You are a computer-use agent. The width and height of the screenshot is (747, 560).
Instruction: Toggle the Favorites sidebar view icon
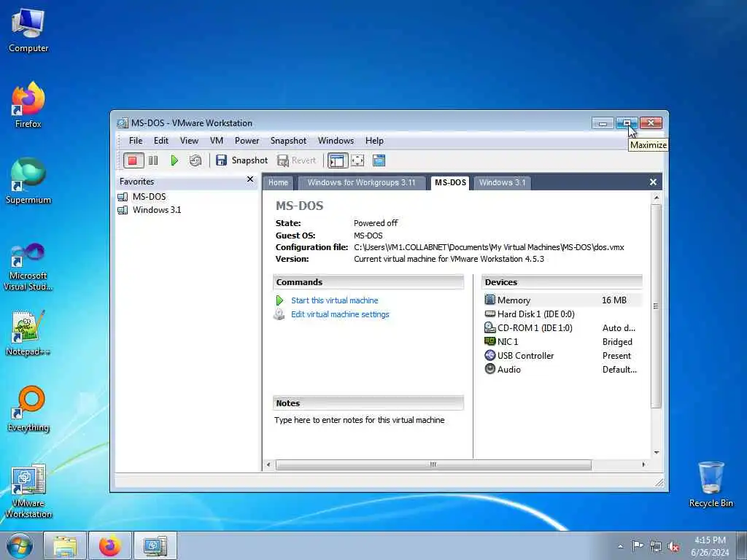tap(337, 160)
